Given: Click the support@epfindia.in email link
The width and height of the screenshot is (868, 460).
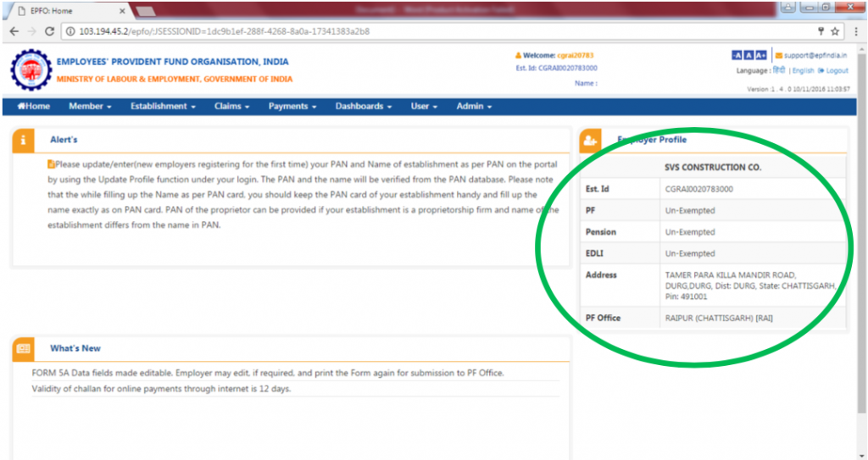Looking at the screenshot, I should [816, 55].
